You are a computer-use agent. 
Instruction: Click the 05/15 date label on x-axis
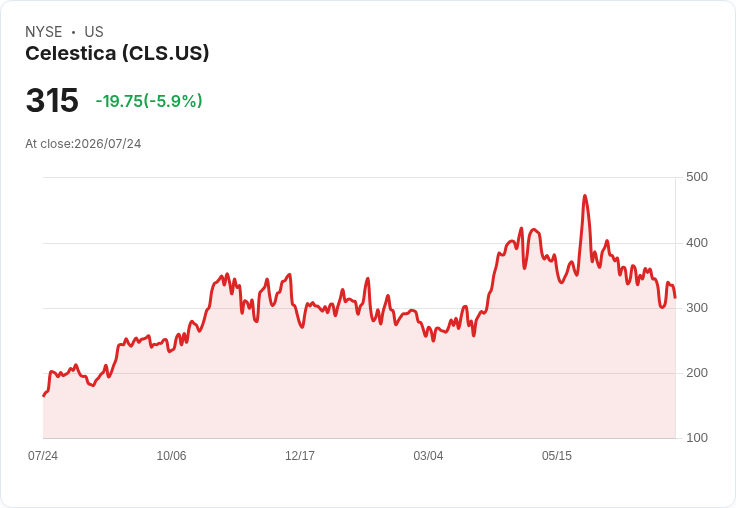pyautogui.click(x=557, y=455)
